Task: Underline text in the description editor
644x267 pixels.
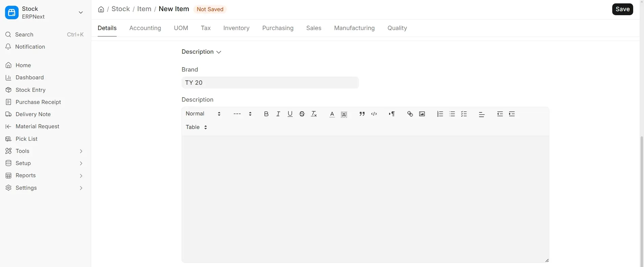Action: click(290, 114)
